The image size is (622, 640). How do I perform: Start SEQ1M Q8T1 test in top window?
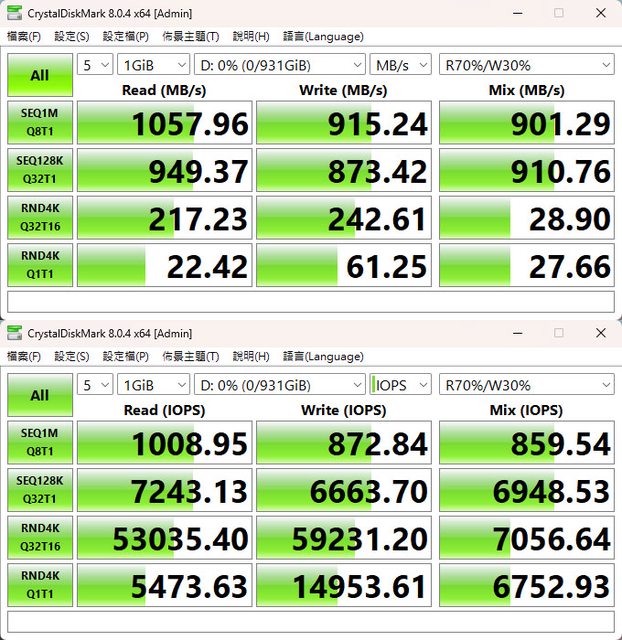click(x=39, y=122)
